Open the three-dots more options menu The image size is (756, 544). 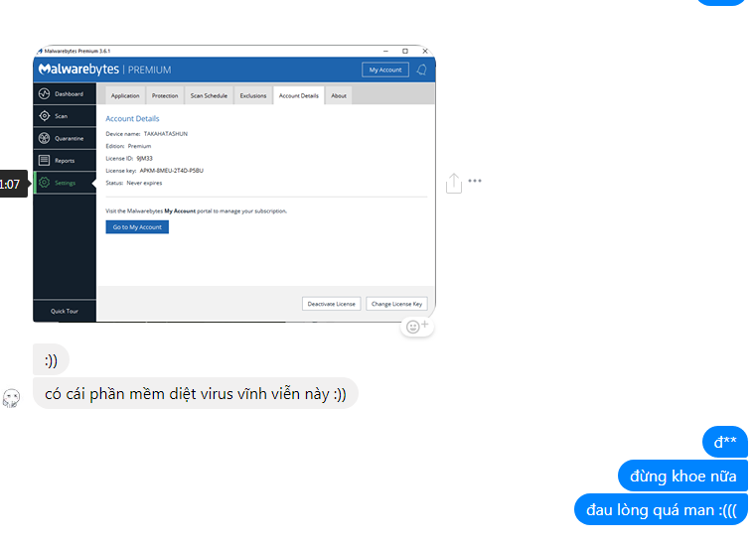[x=475, y=182]
